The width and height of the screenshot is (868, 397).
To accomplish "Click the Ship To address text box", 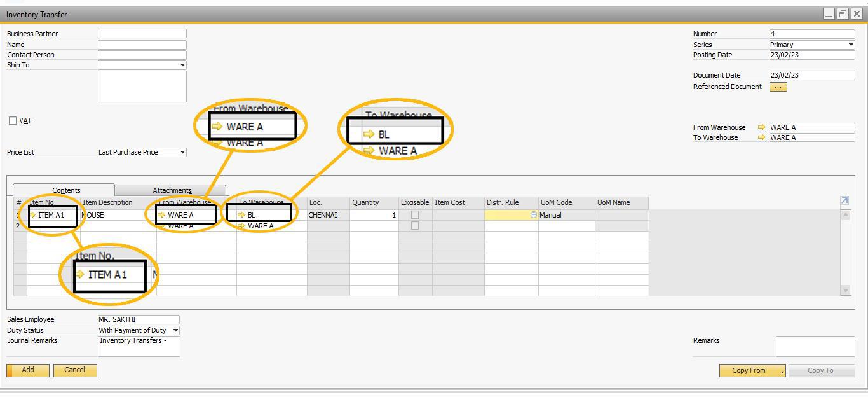I will pos(142,86).
